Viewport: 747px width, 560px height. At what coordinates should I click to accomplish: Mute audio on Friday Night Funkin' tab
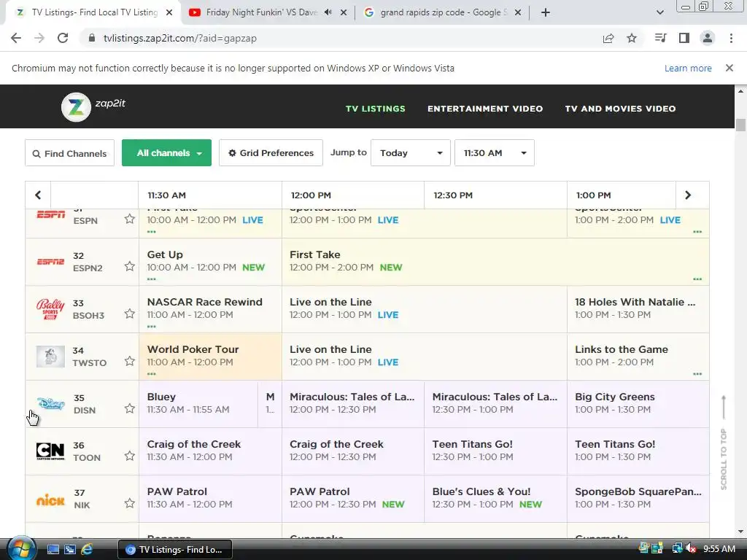pyautogui.click(x=328, y=12)
